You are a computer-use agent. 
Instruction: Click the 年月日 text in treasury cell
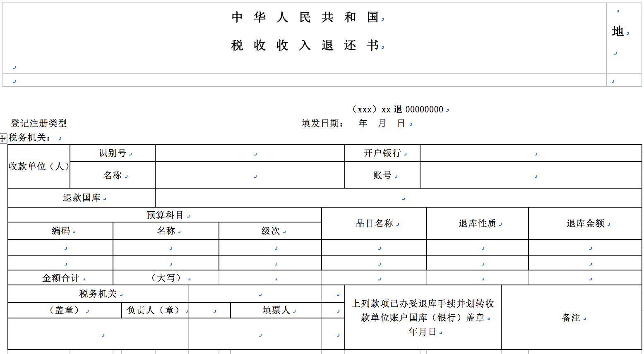[x=423, y=331]
